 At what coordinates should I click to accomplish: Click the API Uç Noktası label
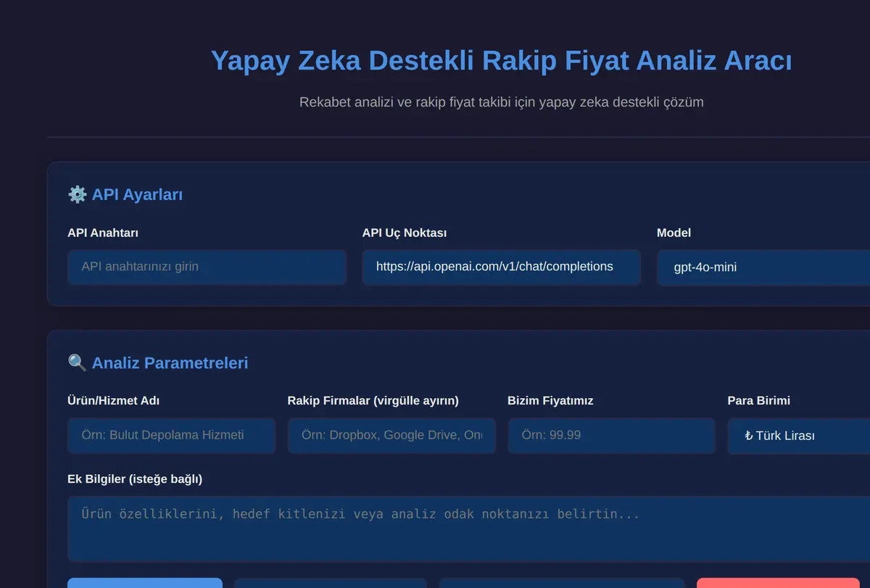pos(405,233)
